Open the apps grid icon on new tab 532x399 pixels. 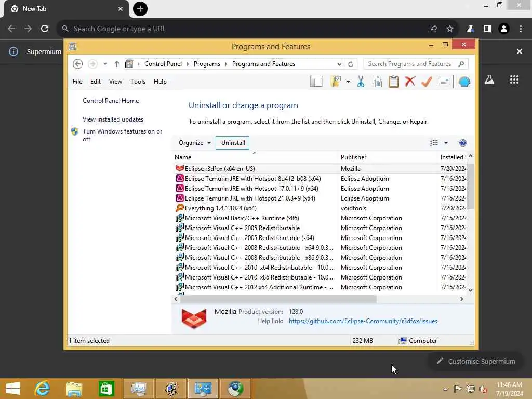pyautogui.click(x=514, y=79)
